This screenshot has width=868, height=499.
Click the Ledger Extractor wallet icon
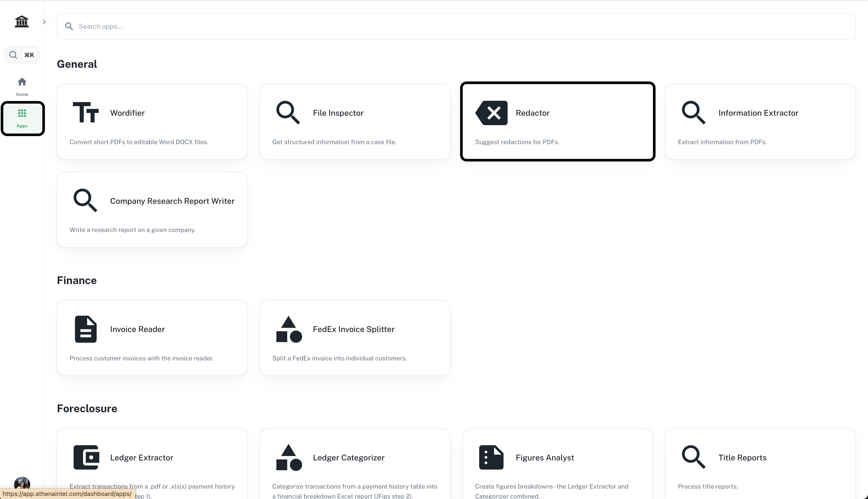pos(86,457)
